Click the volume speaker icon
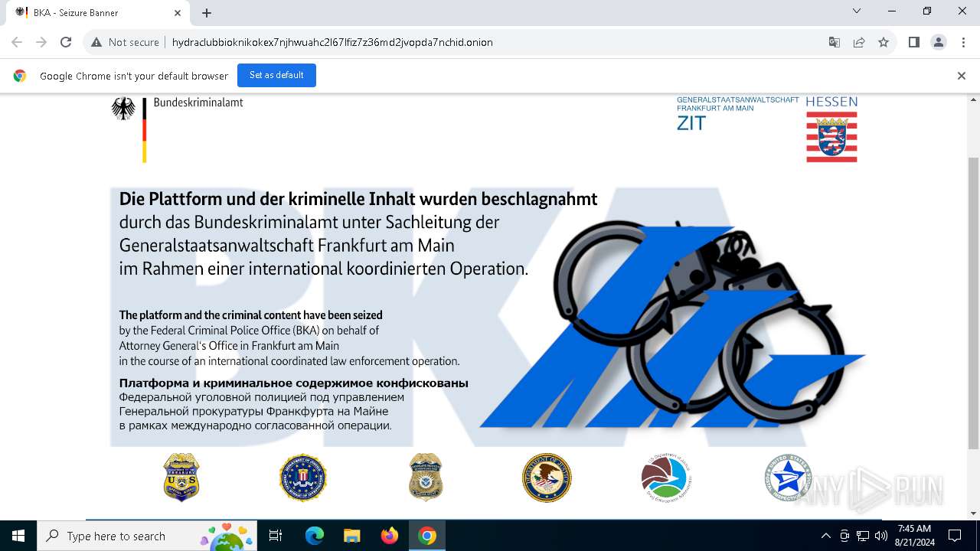The width and height of the screenshot is (980, 551). [x=881, y=536]
